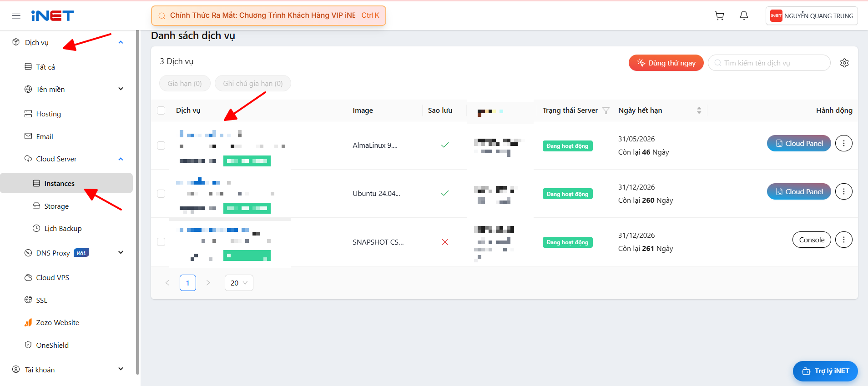This screenshot has width=868, height=386.
Task: Open the hamburger menu icon
Action: click(16, 16)
